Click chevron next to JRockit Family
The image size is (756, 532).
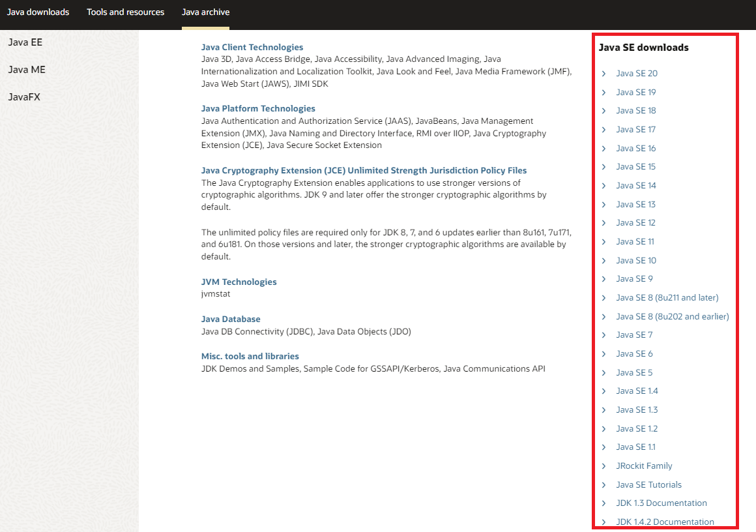[x=603, y=465]
